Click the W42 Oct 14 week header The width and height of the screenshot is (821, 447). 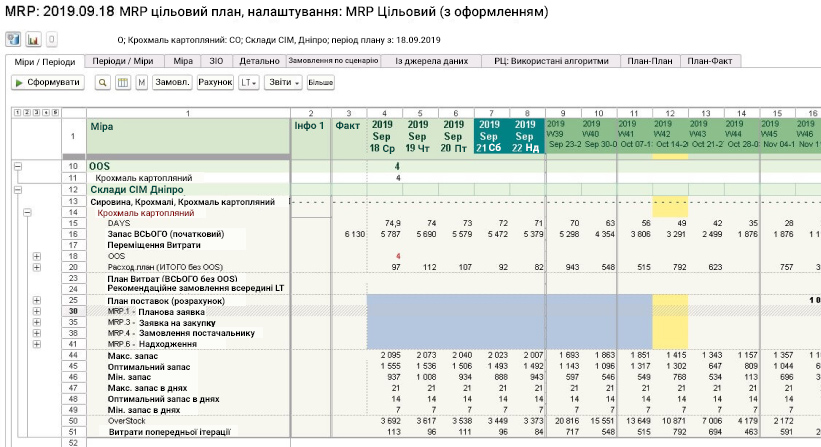click(670, 136)
